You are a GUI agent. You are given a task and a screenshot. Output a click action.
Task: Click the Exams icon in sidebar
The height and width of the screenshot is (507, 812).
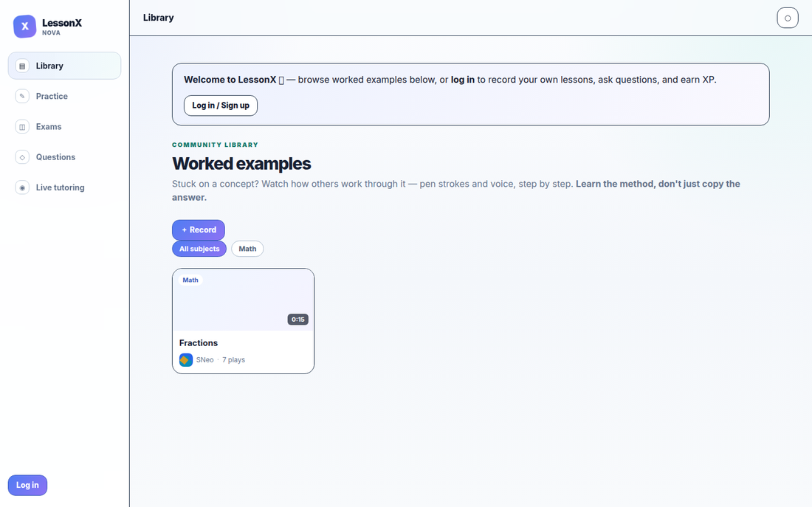click(x=22, y=127)
